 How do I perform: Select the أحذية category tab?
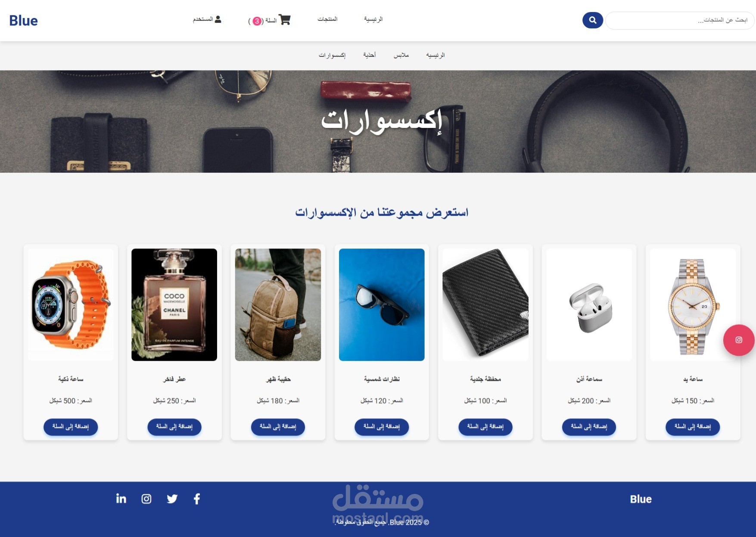click(x=369, y=55)
